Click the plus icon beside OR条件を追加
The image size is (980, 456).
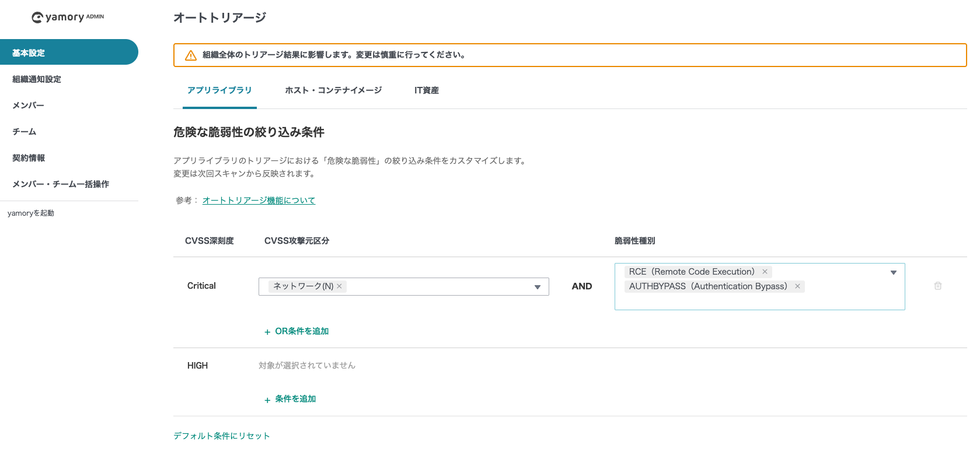pos(267,332)
